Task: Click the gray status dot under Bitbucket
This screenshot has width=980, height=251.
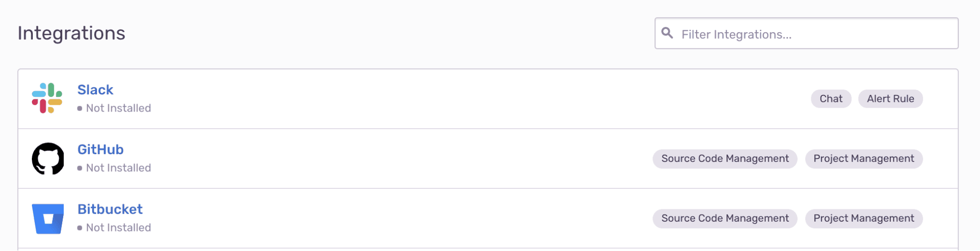Action: [x=79, y=228]
